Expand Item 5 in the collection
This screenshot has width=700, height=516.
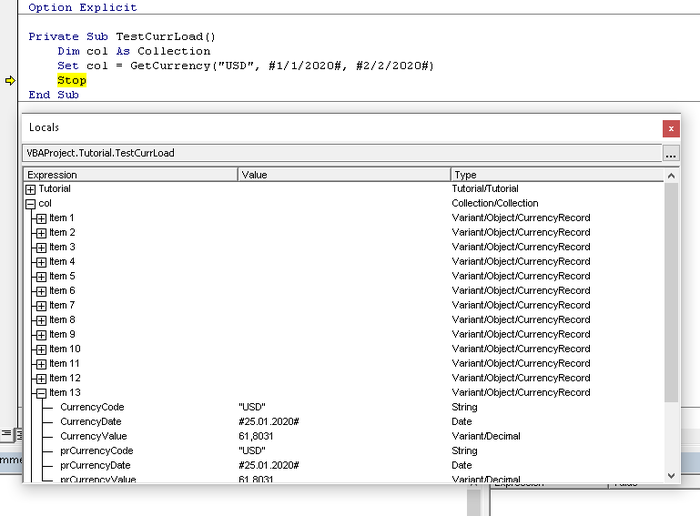click(x=41, y=276)
